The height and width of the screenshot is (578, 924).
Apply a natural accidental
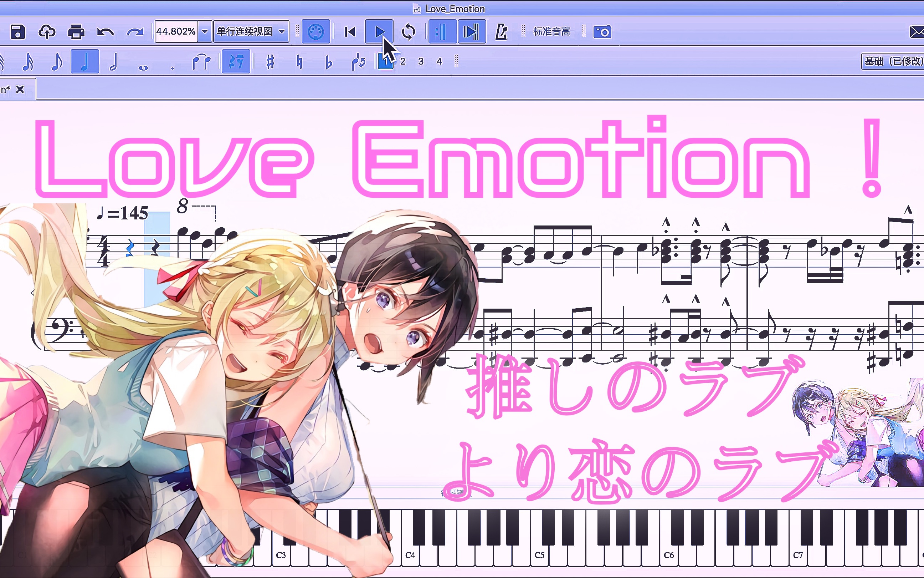300,61
